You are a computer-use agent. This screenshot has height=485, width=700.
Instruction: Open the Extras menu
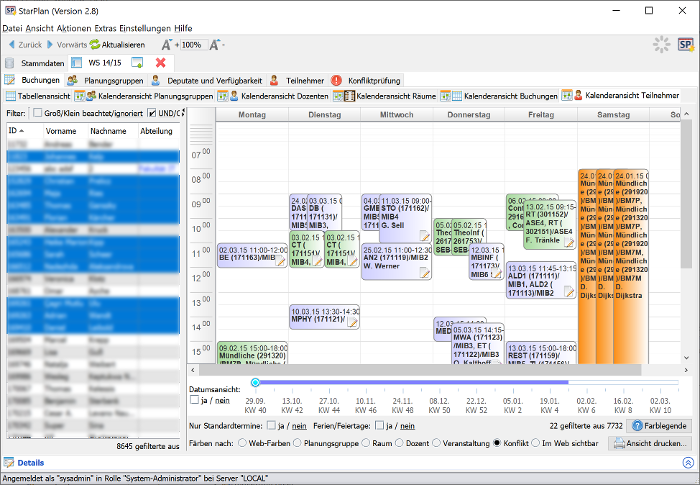click(x=105, y=28)
